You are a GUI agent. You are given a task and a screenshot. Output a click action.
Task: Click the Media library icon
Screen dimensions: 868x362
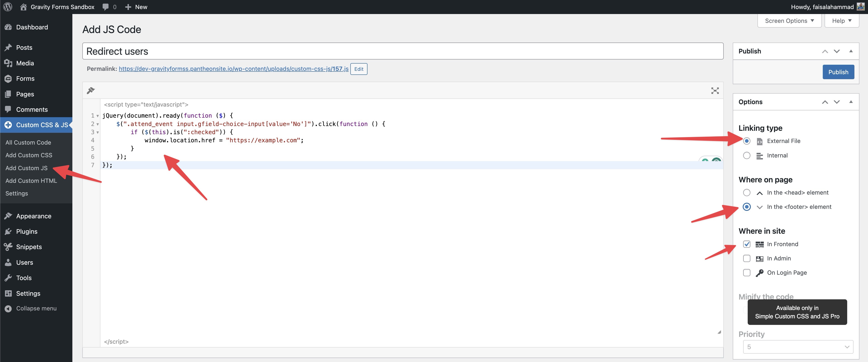[8, 63]
